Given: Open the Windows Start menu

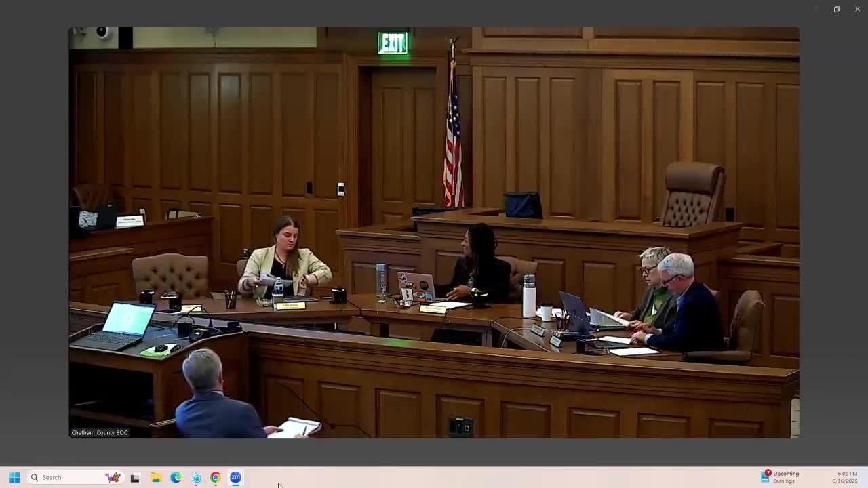Looking at the screenshot, I should (x=14, y=477).
